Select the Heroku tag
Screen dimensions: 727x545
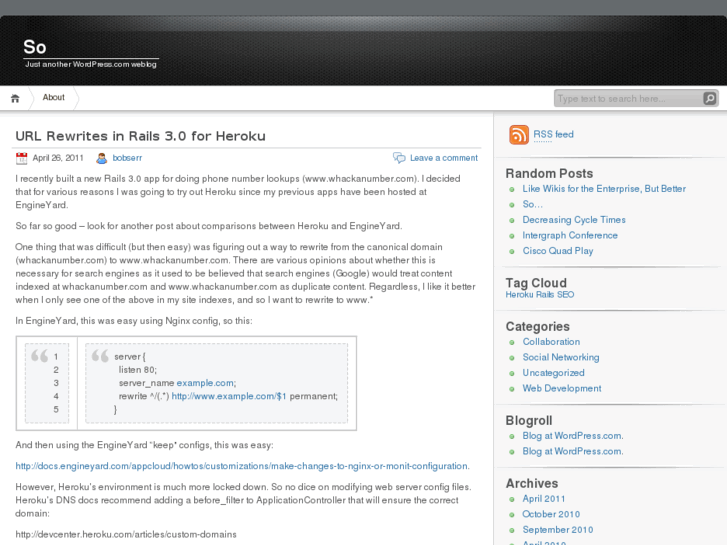pyautogui.click(x=519, y=295)
